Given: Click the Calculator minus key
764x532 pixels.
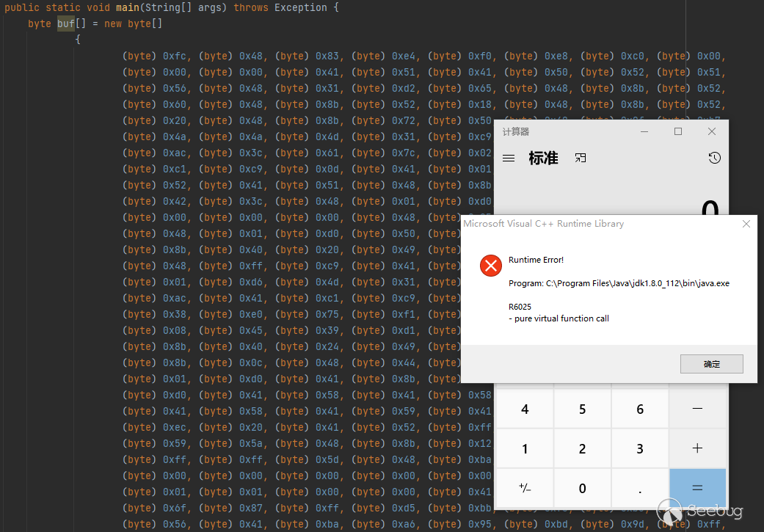Looking at the screenshot, I should pos(697,409).
